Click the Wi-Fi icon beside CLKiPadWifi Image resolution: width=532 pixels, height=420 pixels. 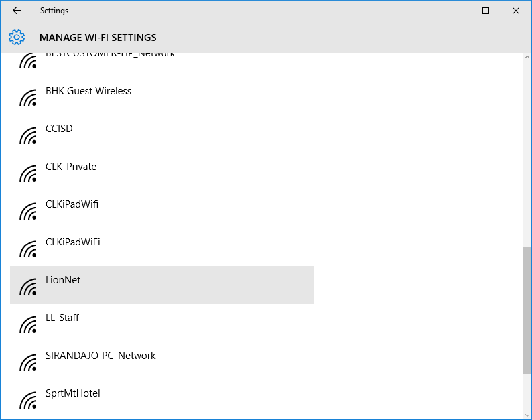[x=28, y=211]
